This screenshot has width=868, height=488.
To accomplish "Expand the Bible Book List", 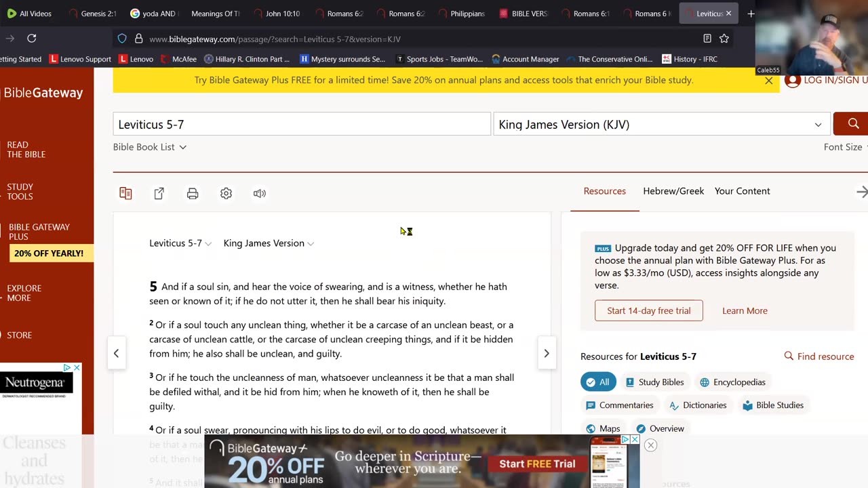I will pyautogui.click(x=150, y=147).
